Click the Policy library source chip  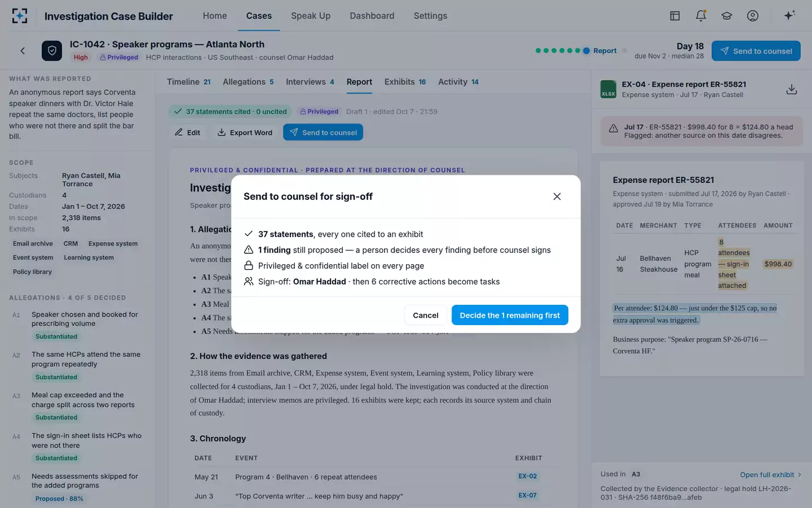[32, 272]
